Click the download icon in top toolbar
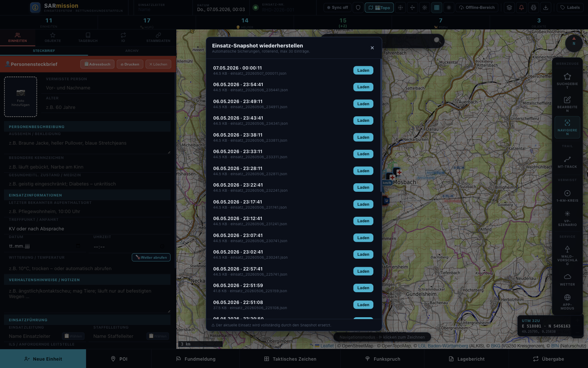588x368 pixels. tap(546, 7)
